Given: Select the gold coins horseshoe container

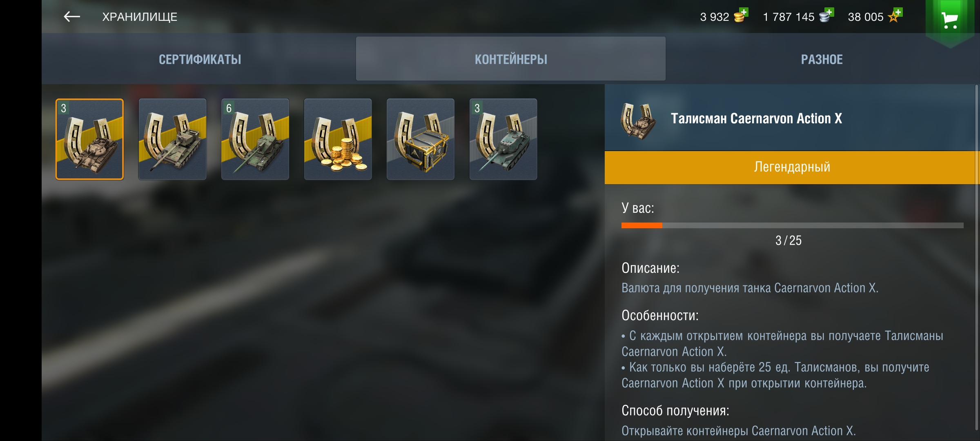Looking at the screenshot, I should (338, 139).
